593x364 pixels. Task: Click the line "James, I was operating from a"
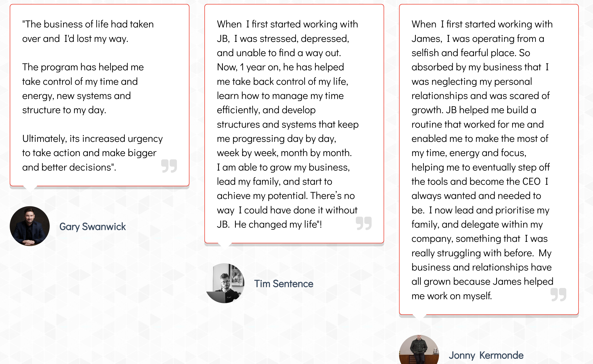click(x=478, y=39)
